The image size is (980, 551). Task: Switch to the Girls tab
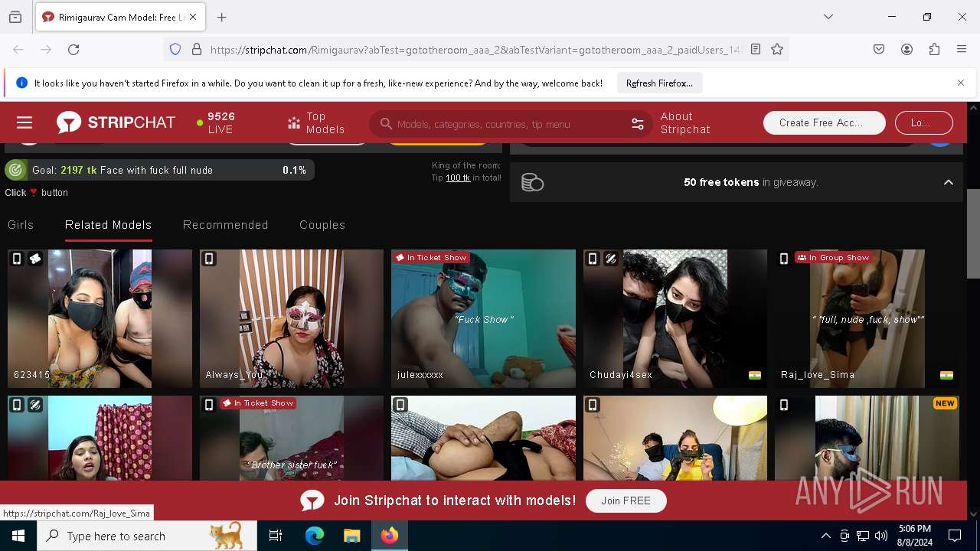click(x=21, y=225)
